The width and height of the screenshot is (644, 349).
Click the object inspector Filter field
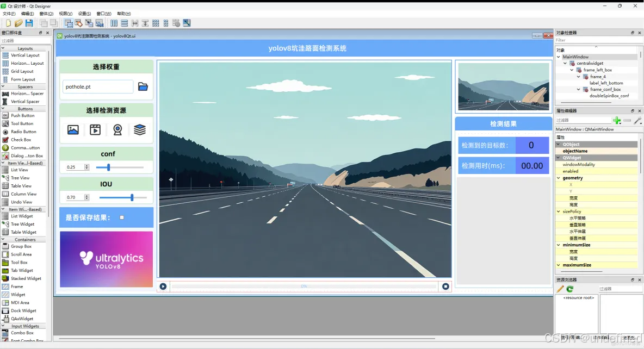tap(597, 40)
